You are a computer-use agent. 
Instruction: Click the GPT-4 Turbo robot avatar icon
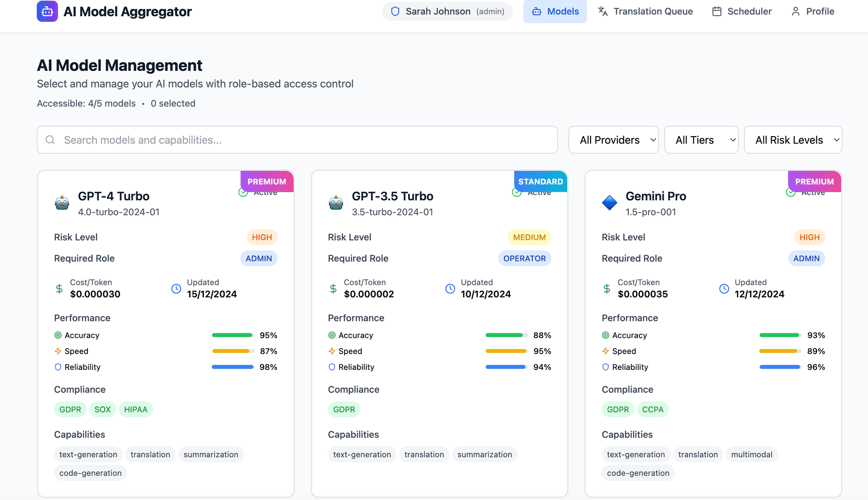(x=62, y=203)
